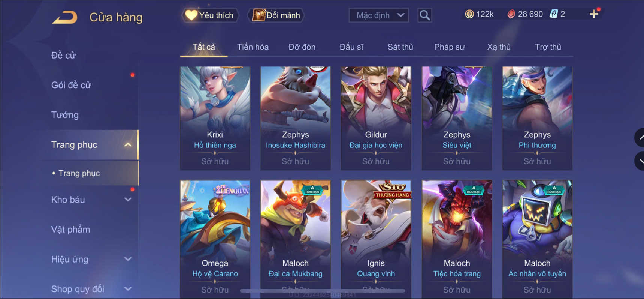Screen dimensions: 644x299
Task: Toggle the Yêu thích favorites filter
Action: (210, 15)
